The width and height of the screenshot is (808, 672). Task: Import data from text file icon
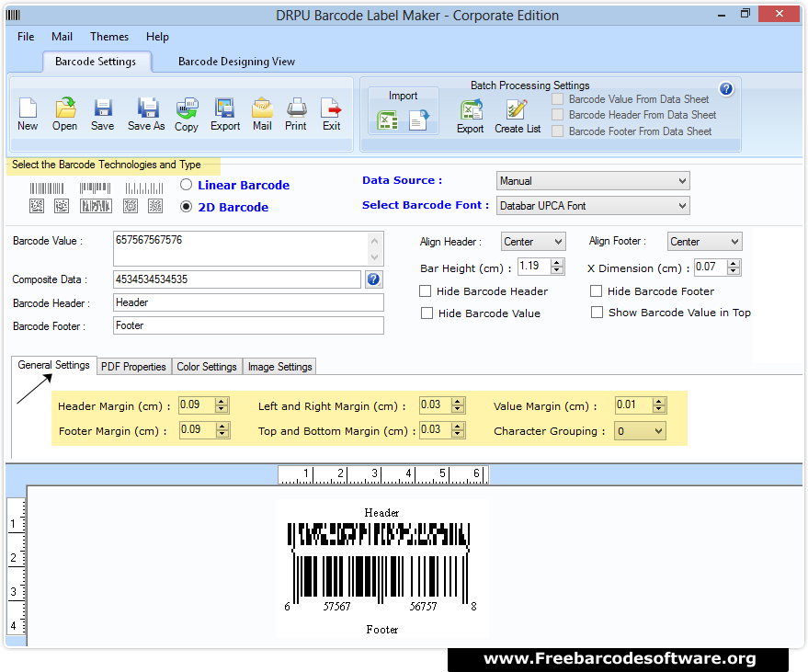click(419, 120)
